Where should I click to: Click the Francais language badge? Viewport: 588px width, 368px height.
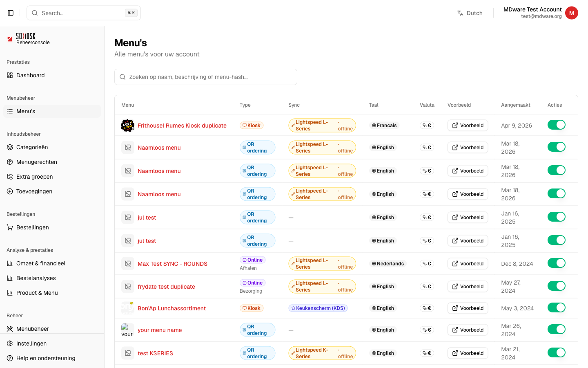point(384,126)
